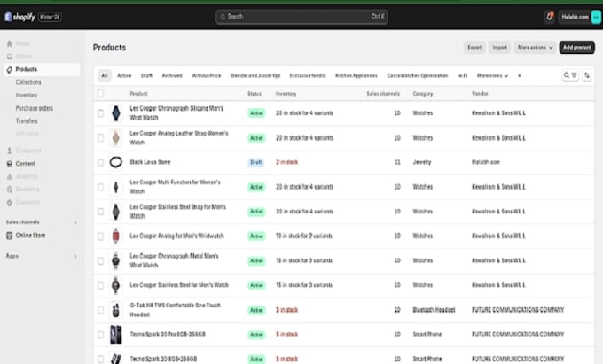Open Inventory in the sidebar
Viewport: 603px width, 364px height.
click(27, 95)
